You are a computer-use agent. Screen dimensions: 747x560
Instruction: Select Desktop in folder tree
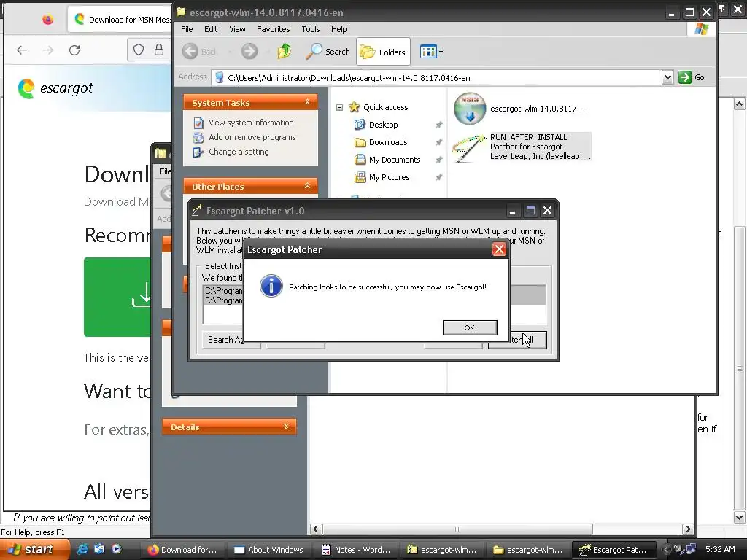pyautogui.click(x=383, y=125)
